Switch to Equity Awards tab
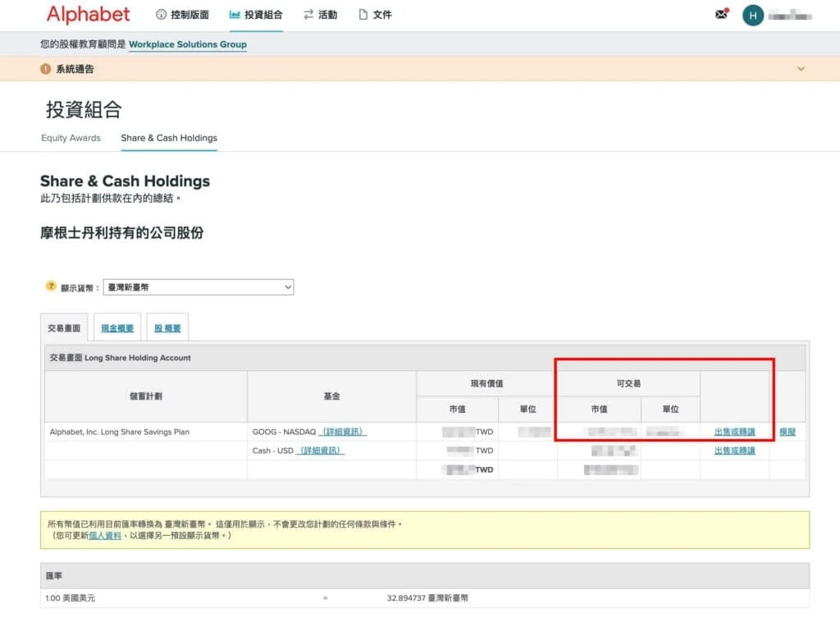This screenshot has width=840, height=622. (71, 138)
